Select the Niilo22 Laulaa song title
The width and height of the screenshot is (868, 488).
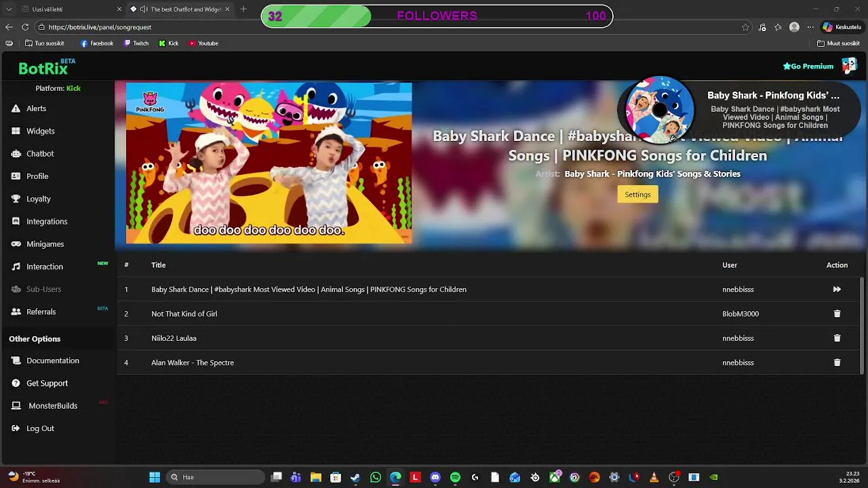click(174, 338)
